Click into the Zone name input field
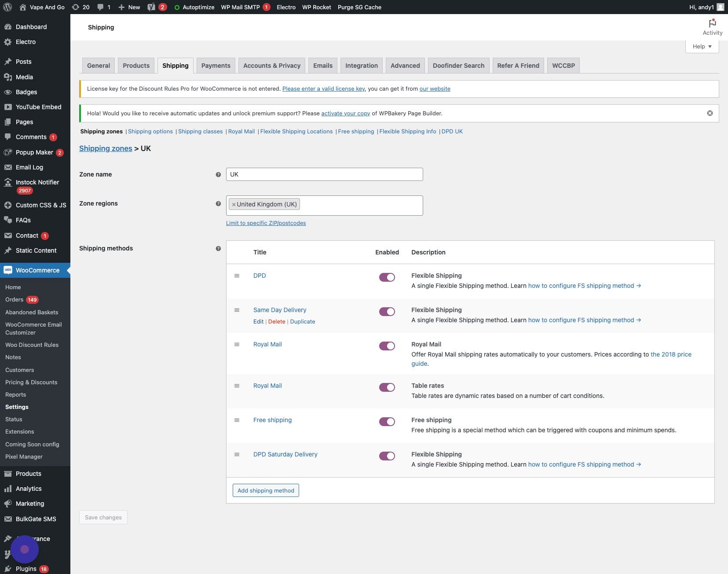The width and height of the screenshot is (728, 574). point(325,174)
